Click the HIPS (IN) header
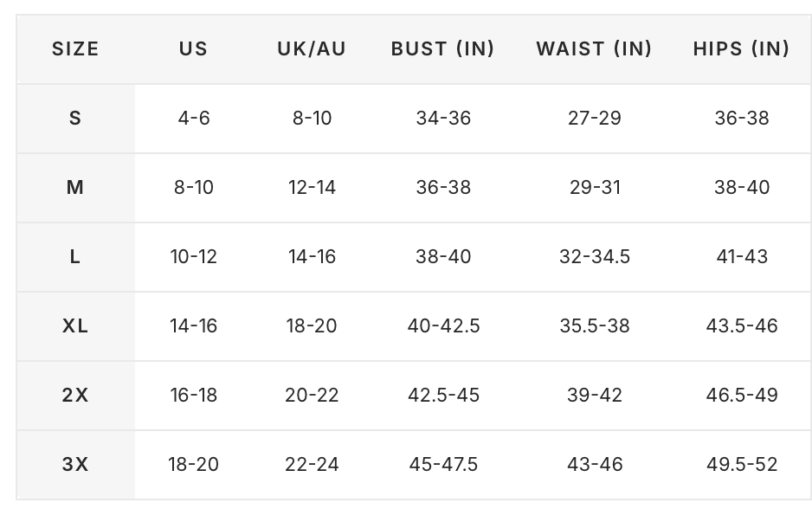The width and height of the screenshot is (812, 509). pos(741,49)
